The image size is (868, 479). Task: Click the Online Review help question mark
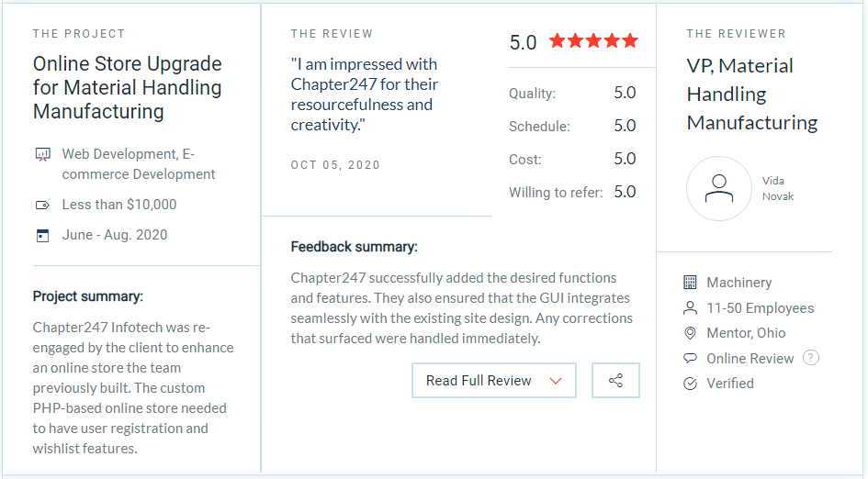811,358
